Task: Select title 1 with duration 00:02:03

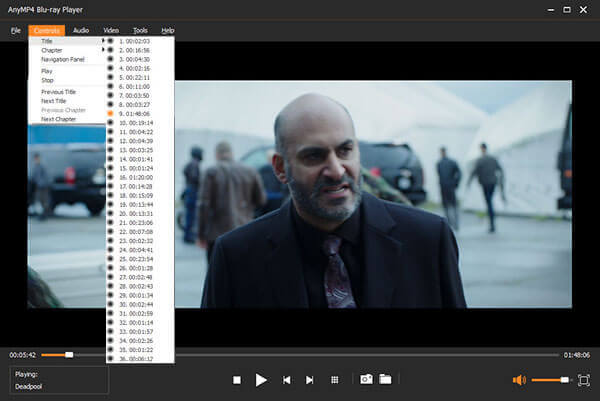Action: (135, 41)
